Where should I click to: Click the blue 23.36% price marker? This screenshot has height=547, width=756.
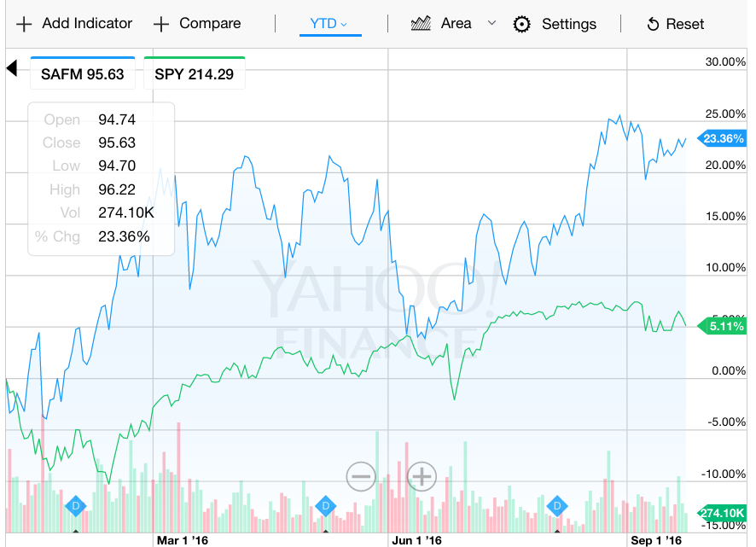(721, 138)
